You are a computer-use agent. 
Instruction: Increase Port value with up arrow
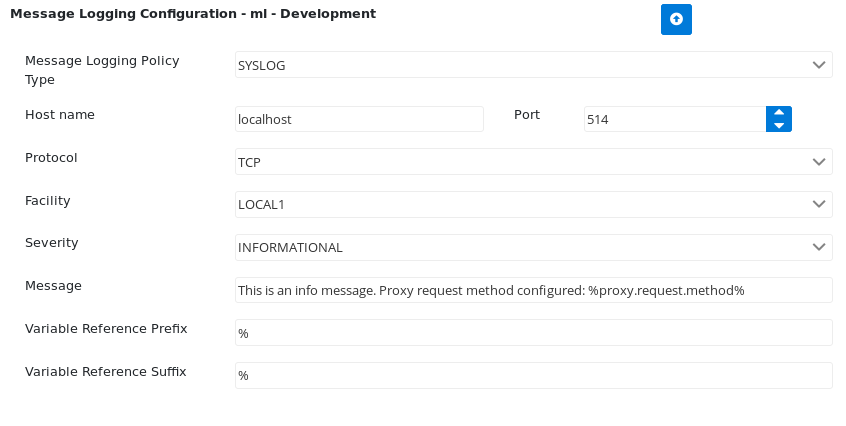(x=779, y=113)
